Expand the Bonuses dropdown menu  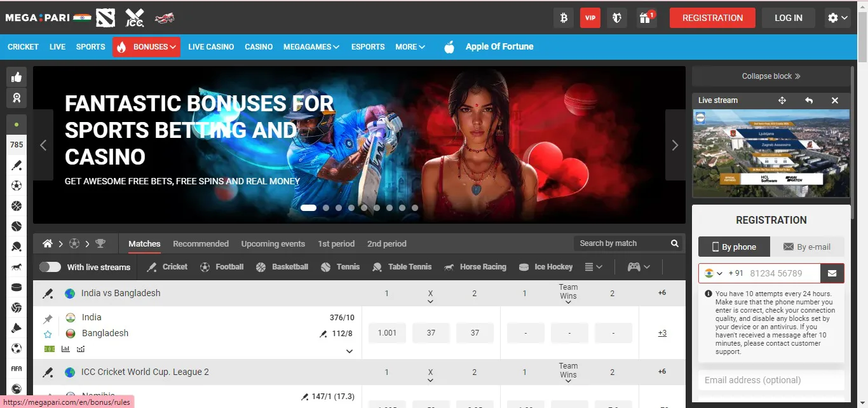click(147, 47)
